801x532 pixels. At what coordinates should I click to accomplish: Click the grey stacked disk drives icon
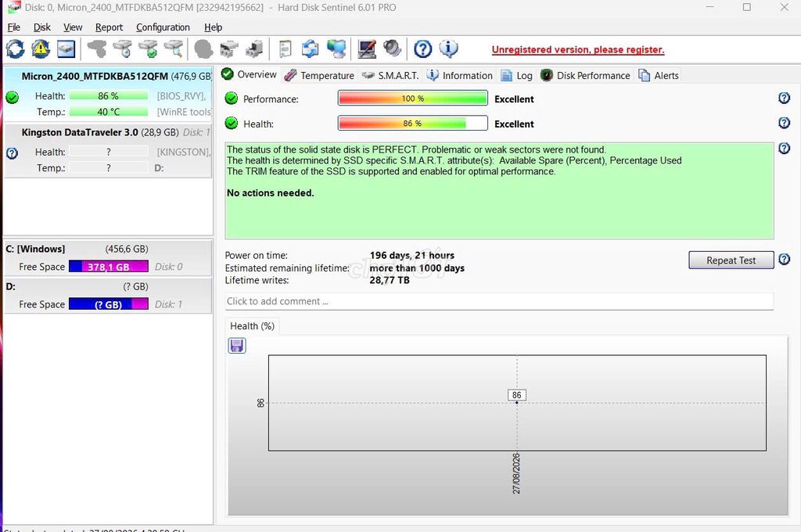click(x=229, y=49)
